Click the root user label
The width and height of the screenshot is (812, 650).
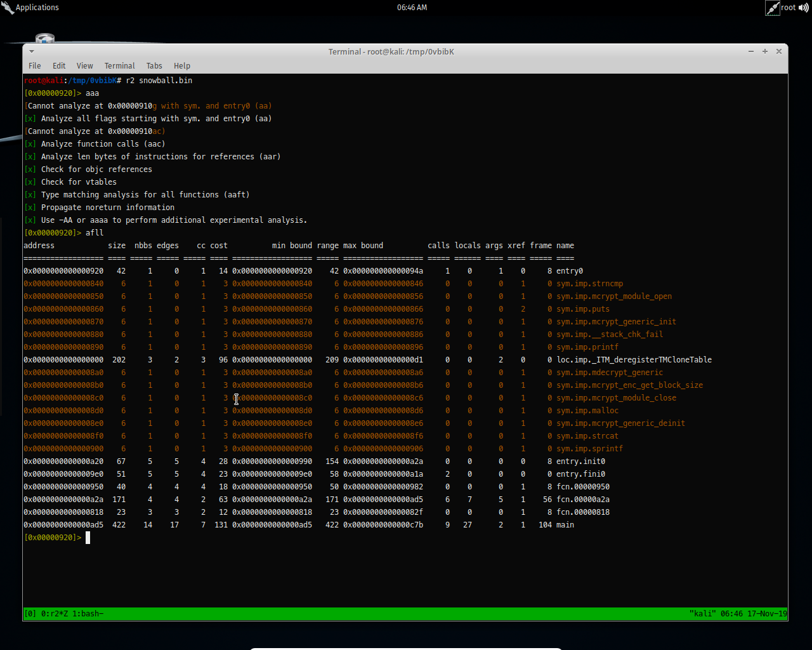coord(789,8)
